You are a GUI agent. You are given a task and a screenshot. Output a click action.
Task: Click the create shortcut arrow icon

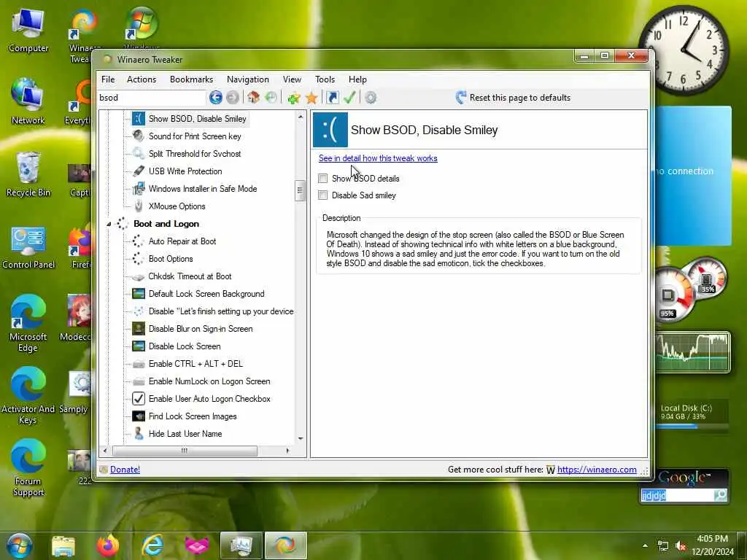[x=333, y=98]
